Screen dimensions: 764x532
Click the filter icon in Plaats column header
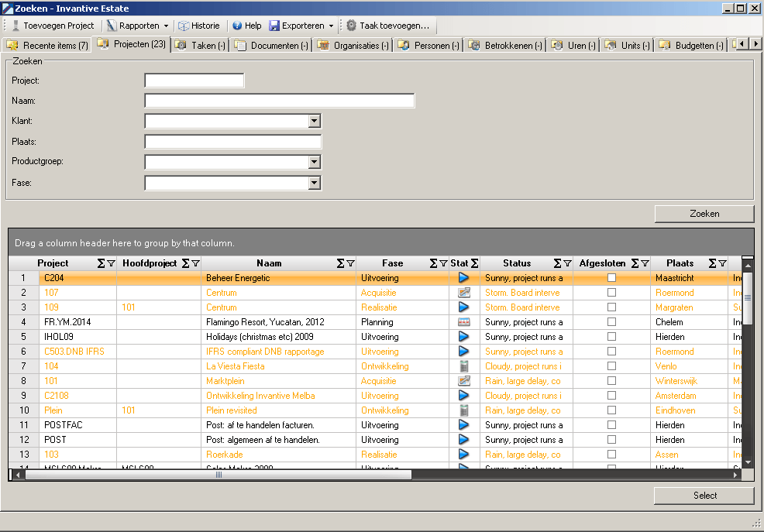723,263
